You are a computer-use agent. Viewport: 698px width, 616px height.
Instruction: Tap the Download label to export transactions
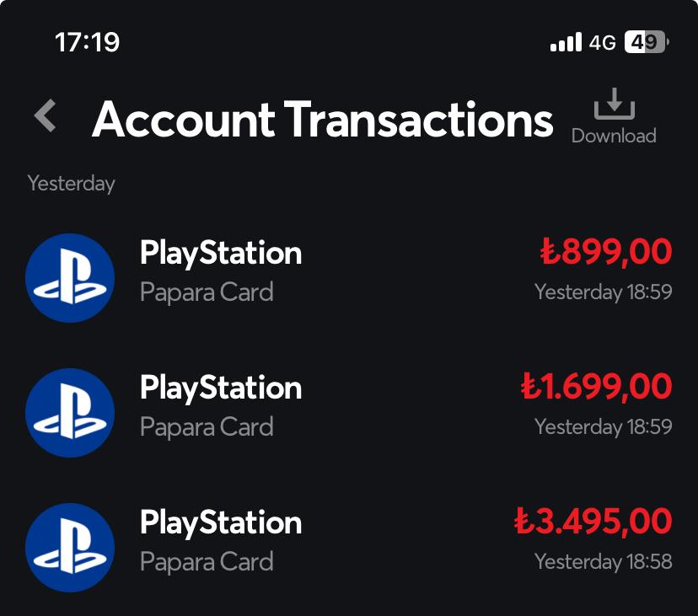click(615, 135)
